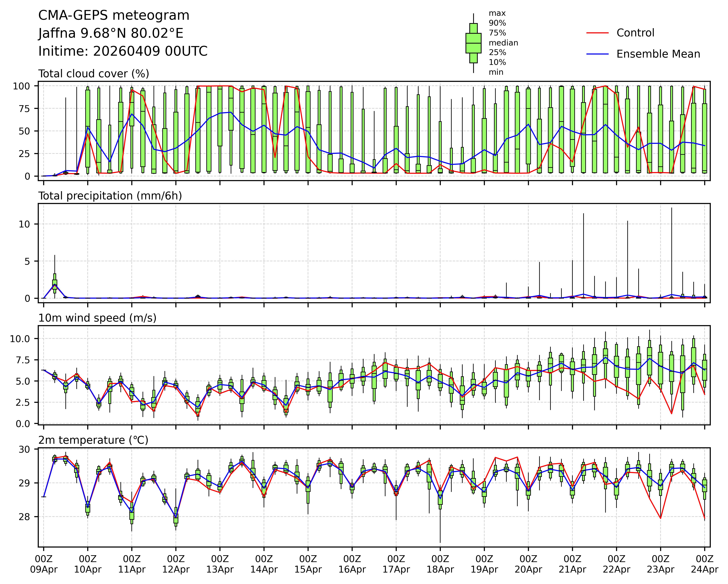
Task: Click the blue Ensemble Mean legend line
Action: click(x=597, y=54)
